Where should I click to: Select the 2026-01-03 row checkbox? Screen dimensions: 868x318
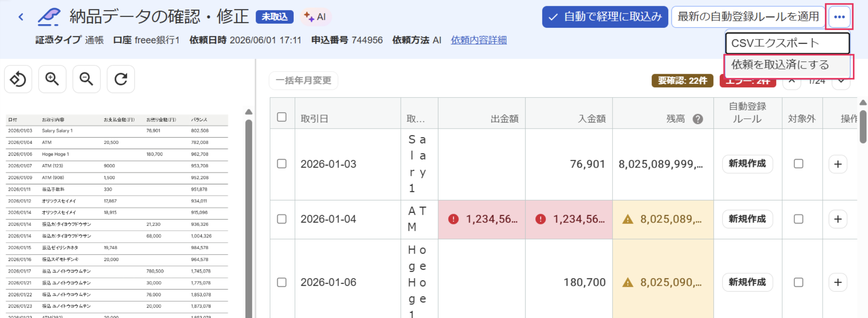(x=282, y=164)
